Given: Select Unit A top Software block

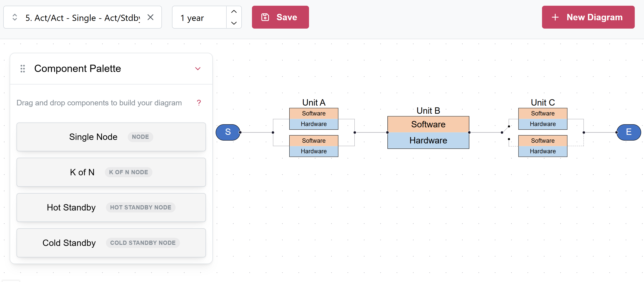Looking at the screenshot, I should 314,114.
